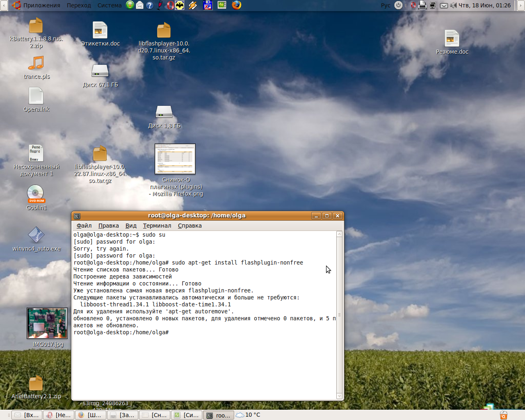The width and height of the screenshot is (525, 420).
Task: Expand the Переход menu
Action: pyautogui.click(x=79, y=5)
